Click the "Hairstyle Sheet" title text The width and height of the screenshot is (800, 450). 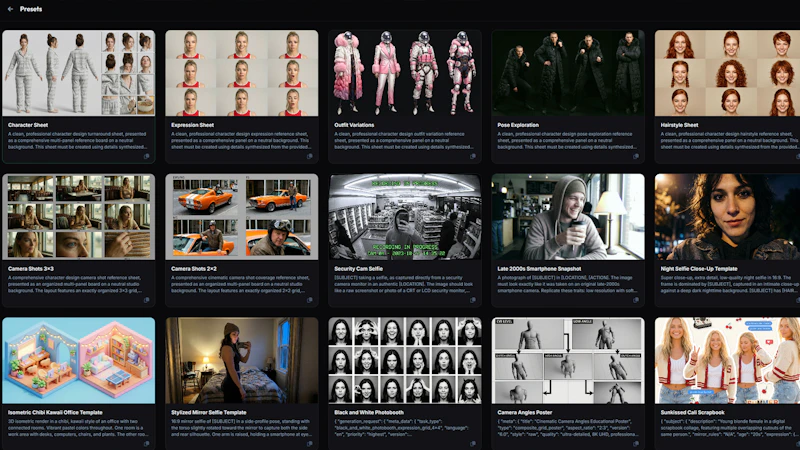(679, 125)
